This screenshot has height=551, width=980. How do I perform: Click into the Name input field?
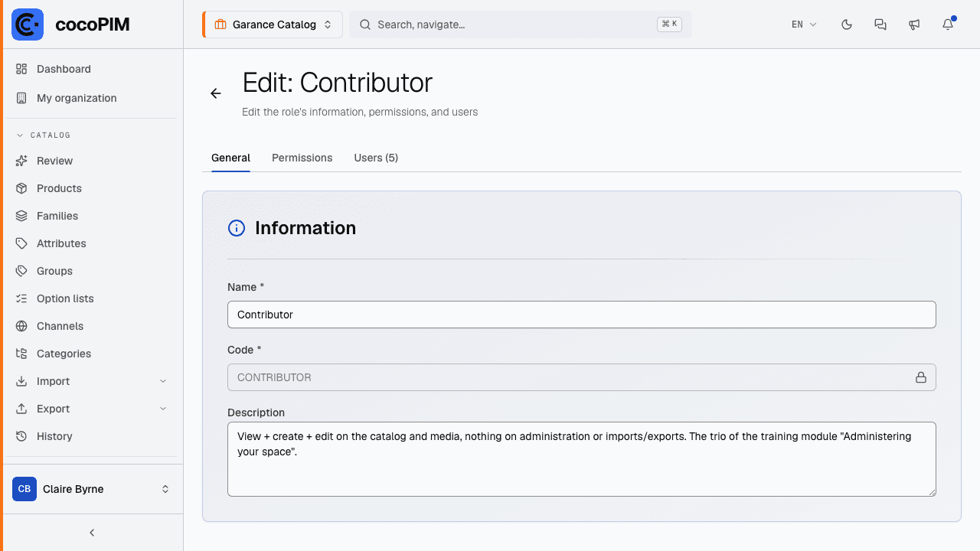pyautogui.click(x=582, y=315)
